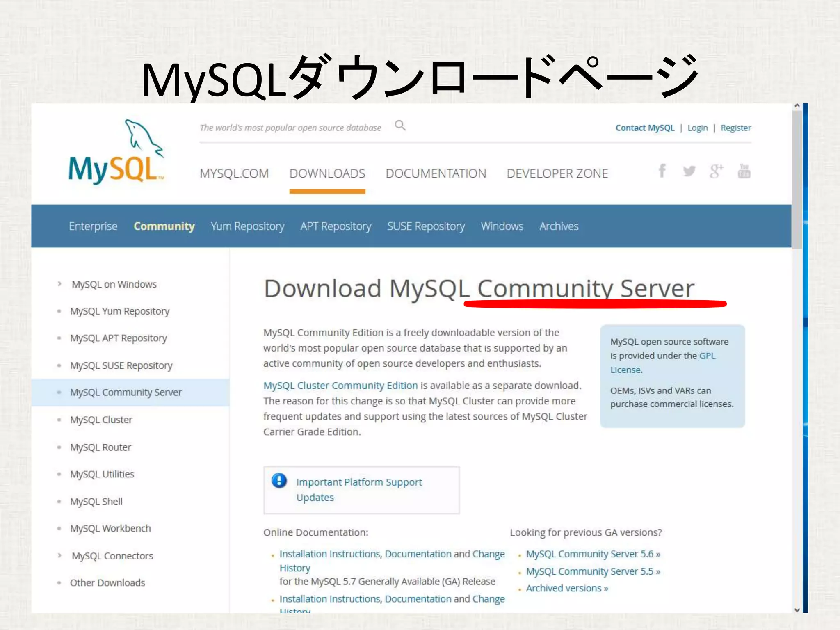Open MySQL Workbench sidebar item
The image size is (840, 630).
click(x=110, y=528)
